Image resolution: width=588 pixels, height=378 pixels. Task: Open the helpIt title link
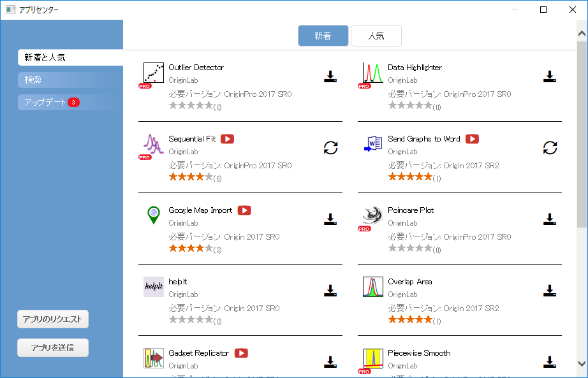click(178, 282)
